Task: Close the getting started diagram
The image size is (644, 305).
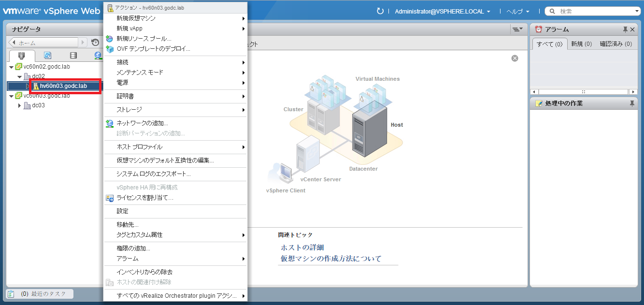Action: (515, 58)
